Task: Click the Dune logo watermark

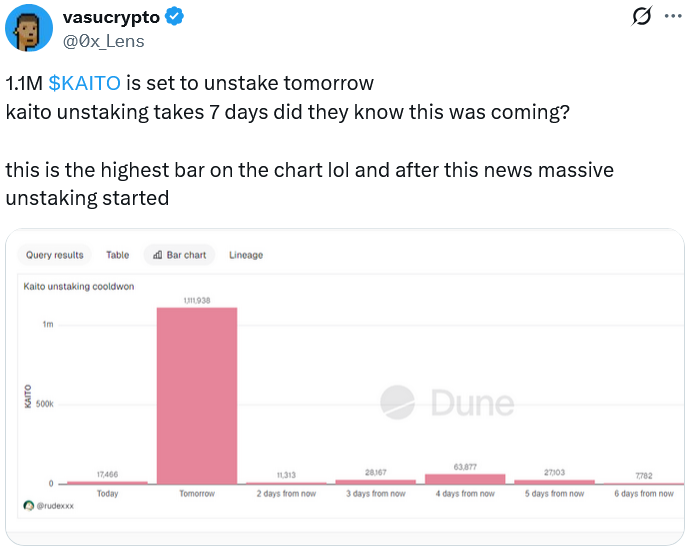Action: 448,403
